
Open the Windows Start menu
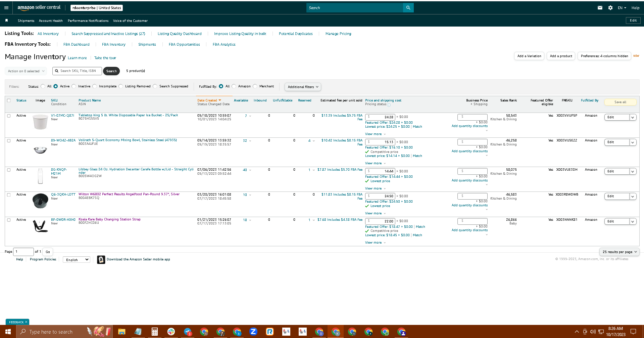pos(8,332)
